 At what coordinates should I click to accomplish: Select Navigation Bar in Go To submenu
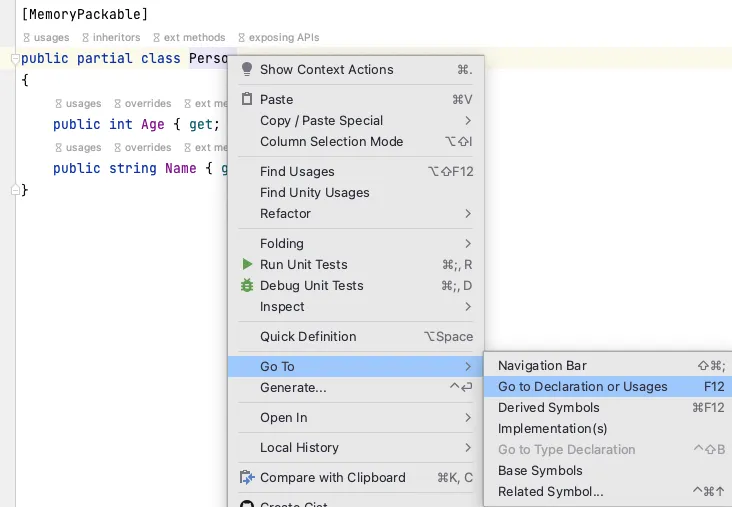542,366
